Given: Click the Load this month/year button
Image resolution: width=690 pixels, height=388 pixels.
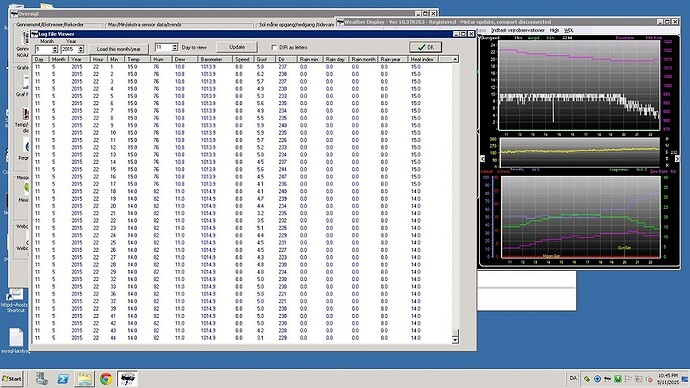Looking at the screenshot, I should pyautogui.click(x=118, y=49).
